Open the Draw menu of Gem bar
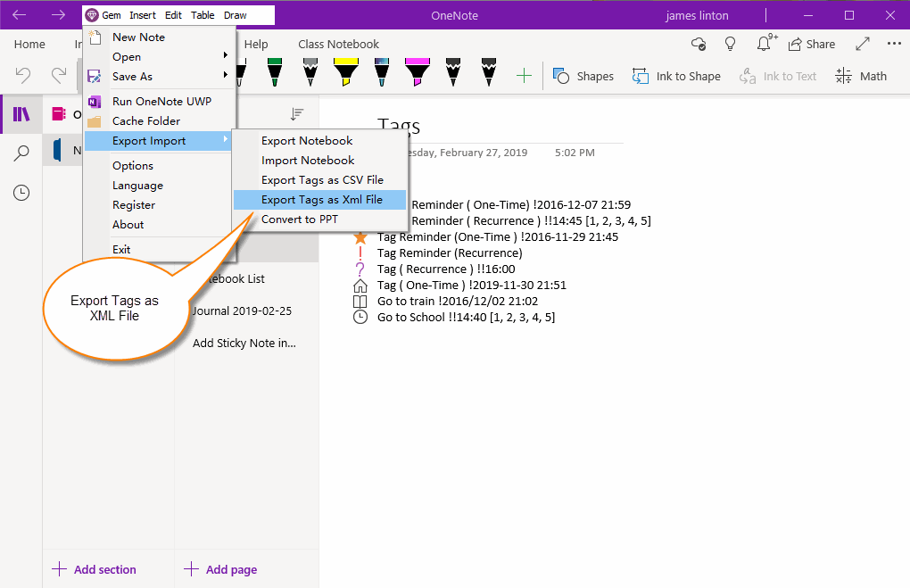Viewport: 910px width, 588px height. [x=235, y=15]
